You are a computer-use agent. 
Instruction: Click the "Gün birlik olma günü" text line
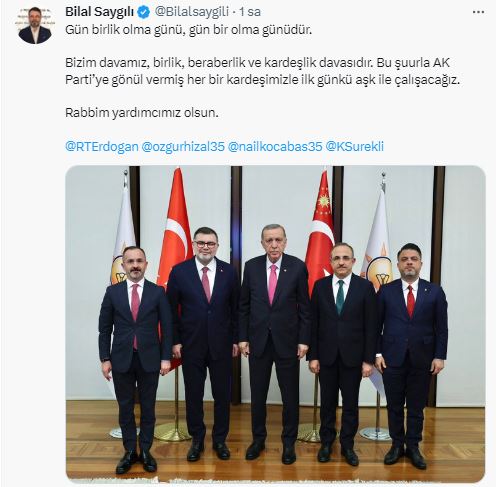click(189, 30)
